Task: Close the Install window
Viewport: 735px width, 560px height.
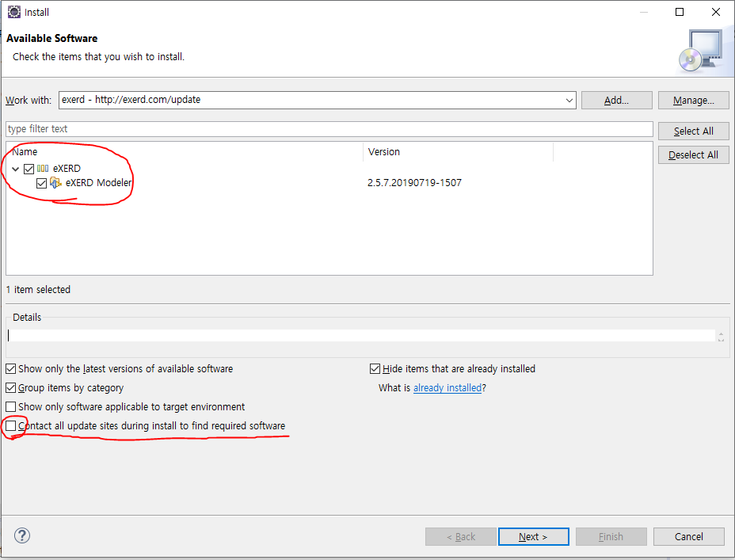Action: pyautogui.click(x=716, y=12)
